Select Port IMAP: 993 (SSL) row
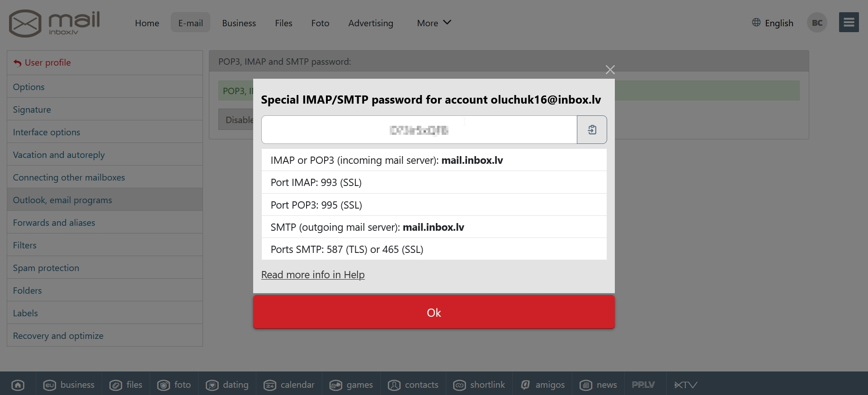Viewport: 868px width, 395px height. (x=434, y=182)
